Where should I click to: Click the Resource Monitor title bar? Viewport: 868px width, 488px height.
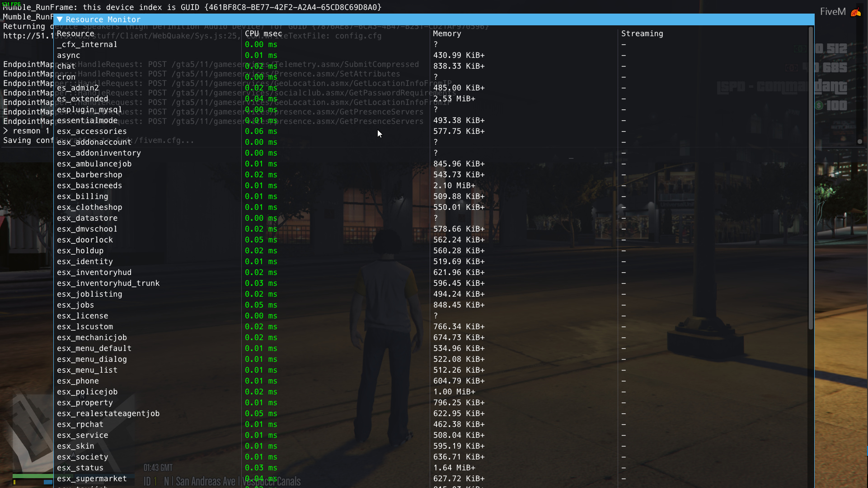434,19
